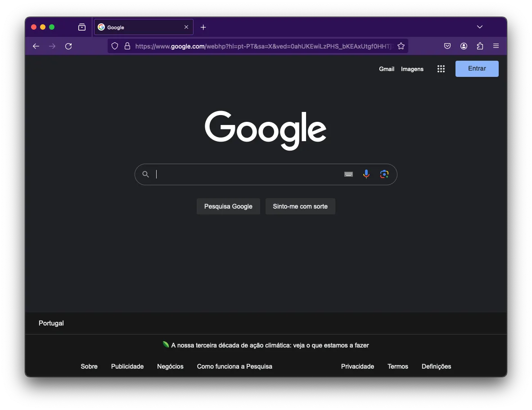
Task: Bookmark this page with the star
Action: [x=401, y=46]
